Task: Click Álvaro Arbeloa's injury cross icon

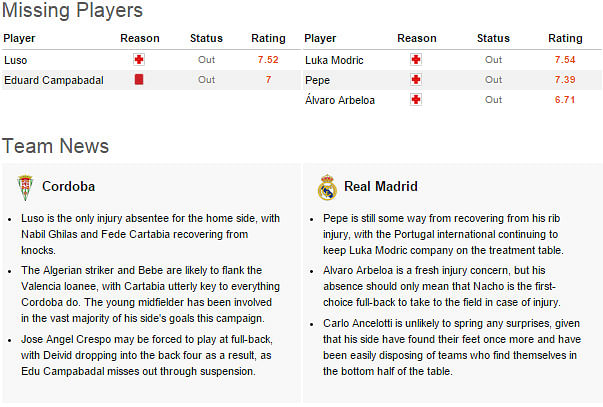Action: [x=416, y=100]
